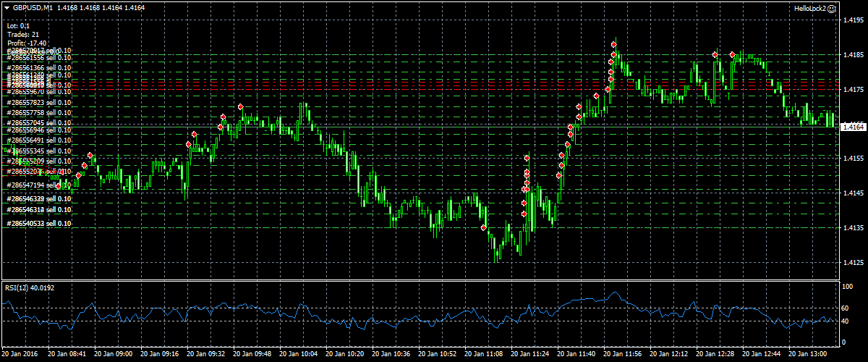Click the lowest sell arrow near 1.4135

(483, 227)
